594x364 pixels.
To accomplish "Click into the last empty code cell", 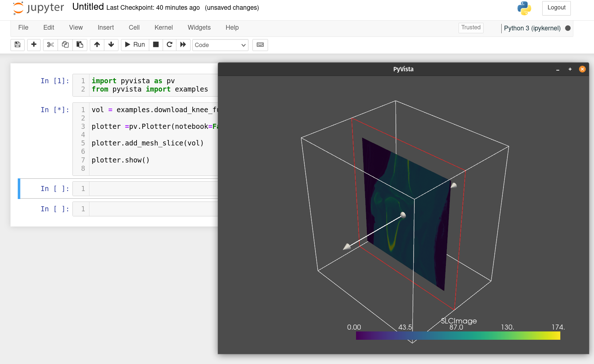I will [154, 209].
